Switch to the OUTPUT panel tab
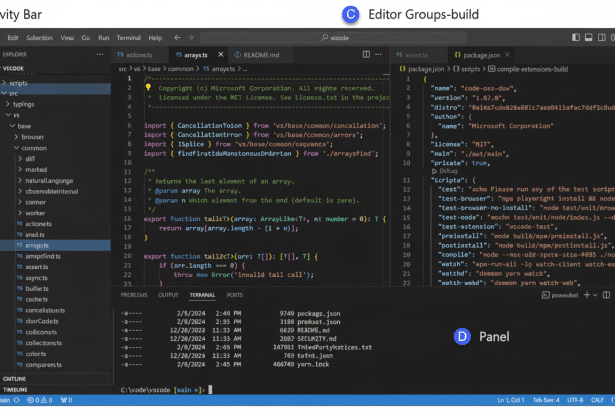 168,295
